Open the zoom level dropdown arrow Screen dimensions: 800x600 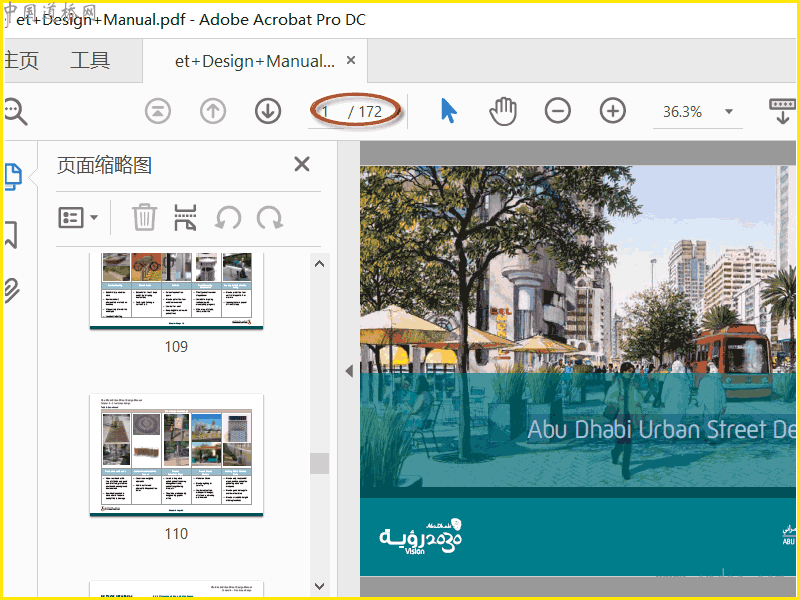pos(729,111)
